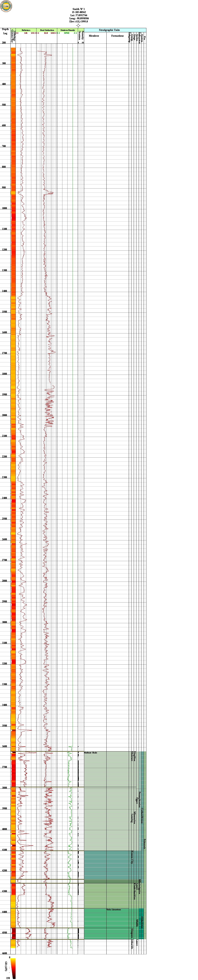198x980 pixels.
Task: Click the Porosity Neutron column header
Action: pyautogui.click(x=81, y=35)
